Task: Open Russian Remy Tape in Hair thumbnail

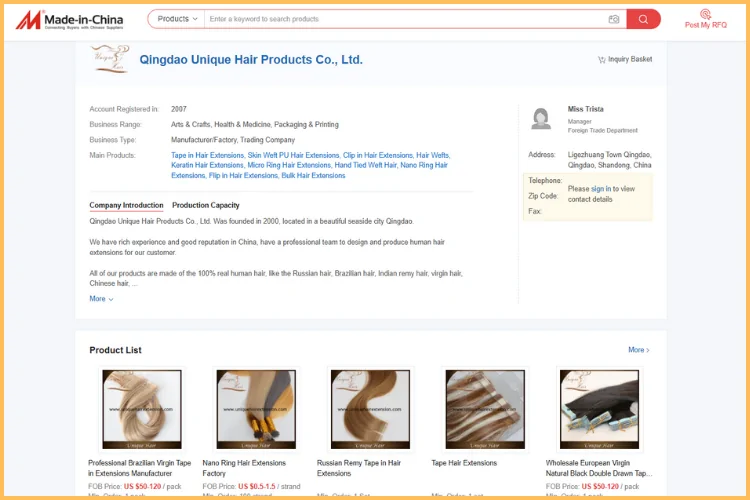Action: 371,409
